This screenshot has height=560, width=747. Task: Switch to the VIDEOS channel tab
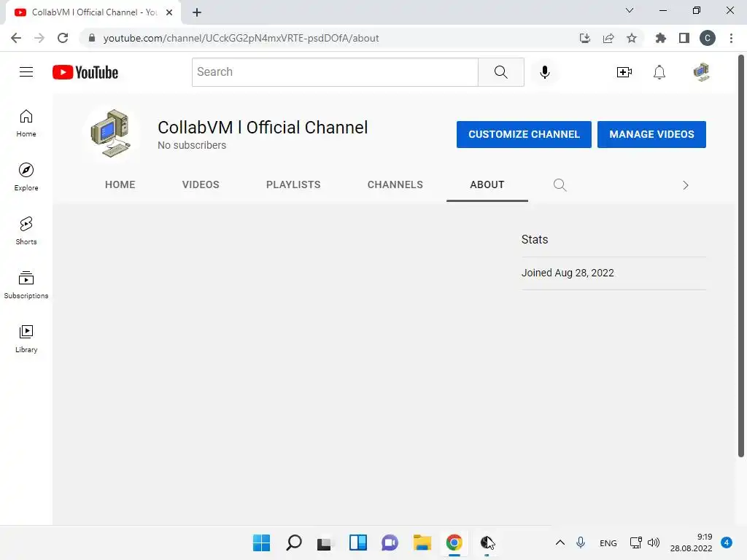(201, 184)
